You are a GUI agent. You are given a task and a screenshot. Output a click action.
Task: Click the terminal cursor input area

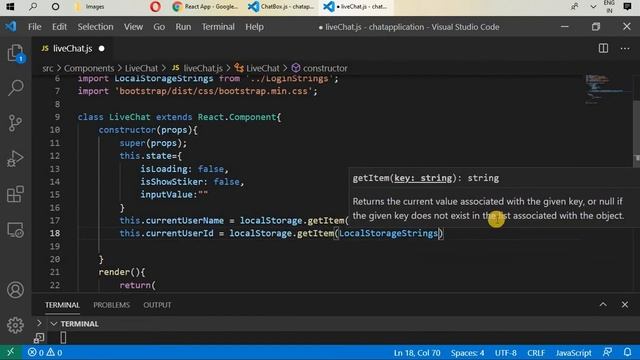click(63, 338)
